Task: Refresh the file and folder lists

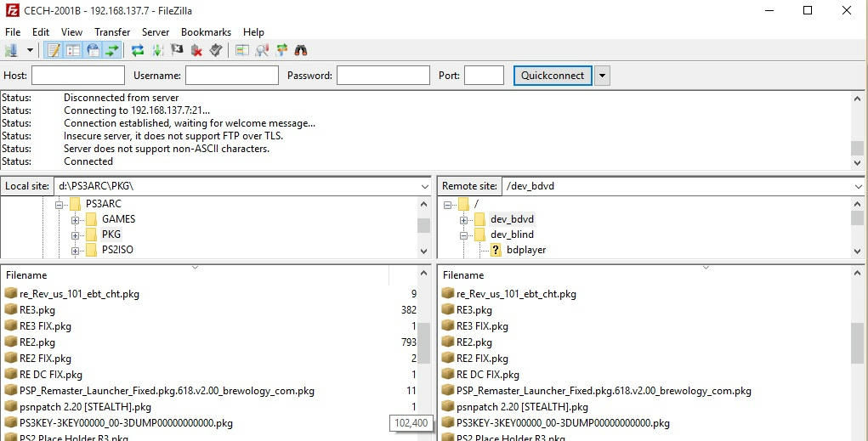Action: click(x=138, y=50)
